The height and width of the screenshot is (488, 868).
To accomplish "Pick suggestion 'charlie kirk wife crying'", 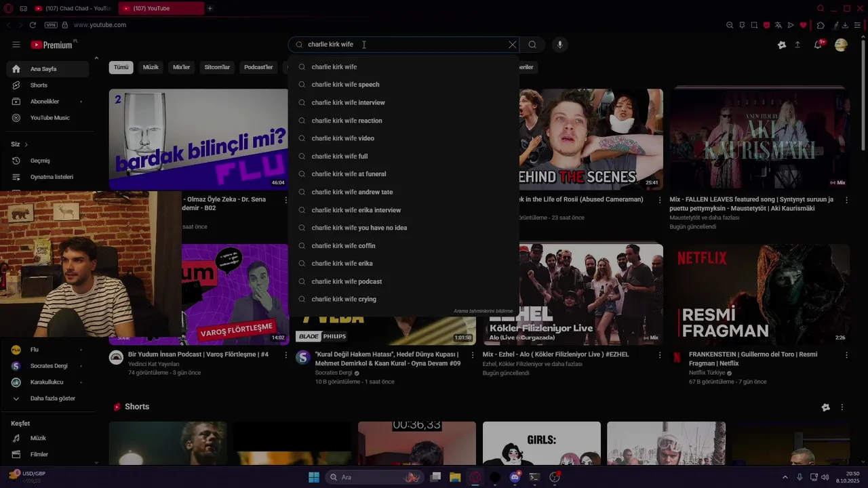I will pyautogui.click(x=403, y=299).
